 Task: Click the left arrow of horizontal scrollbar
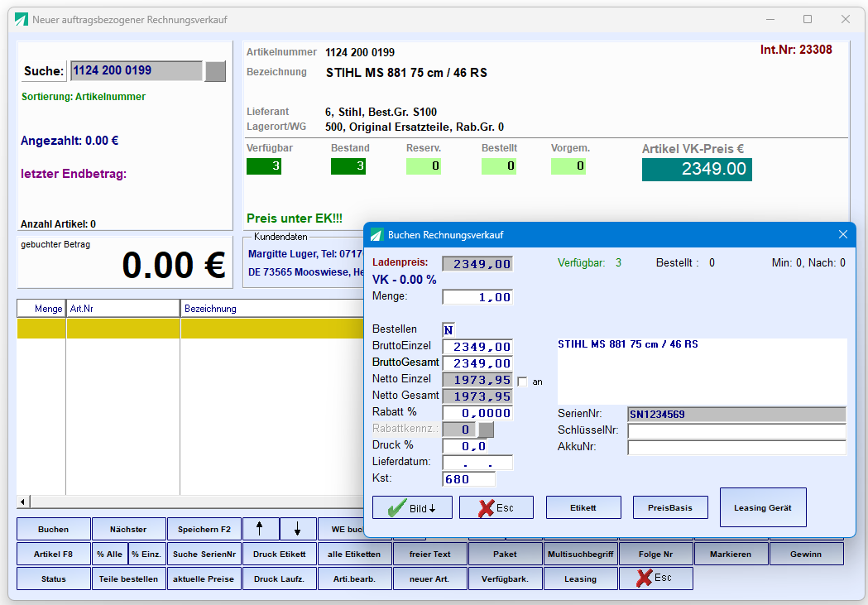tap(22, 502)
